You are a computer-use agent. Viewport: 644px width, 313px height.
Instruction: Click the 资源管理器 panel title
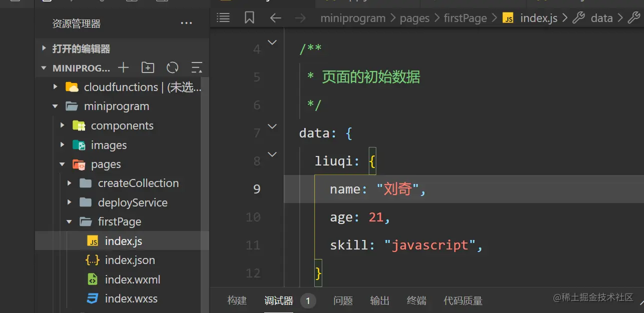point(77,23)
